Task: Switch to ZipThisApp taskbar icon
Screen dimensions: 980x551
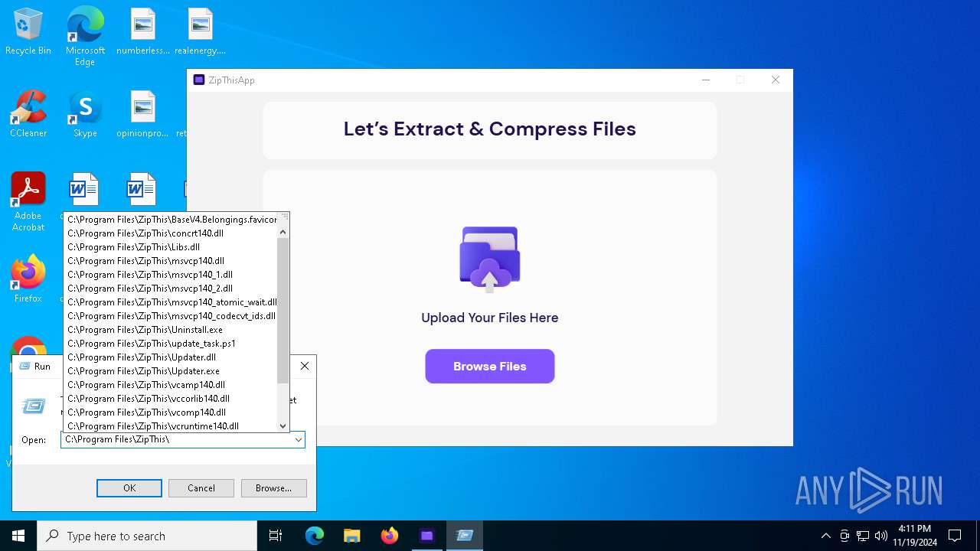Action: click(427, 536)
